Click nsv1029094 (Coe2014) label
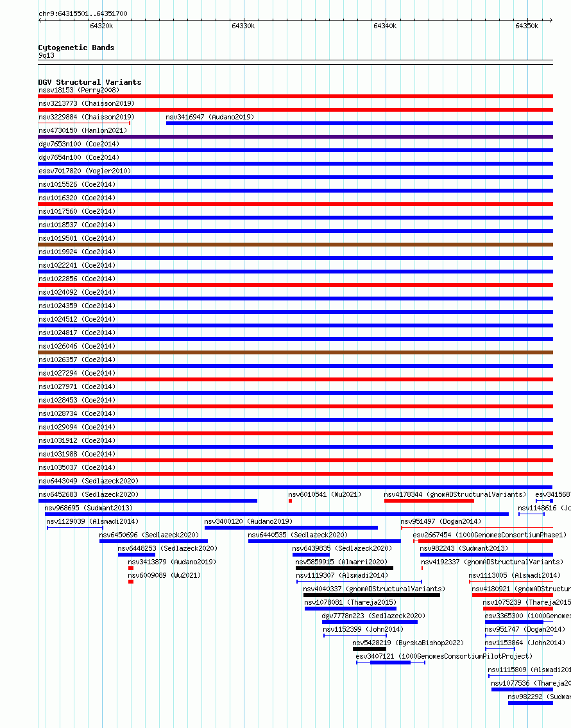 [77, 427]
